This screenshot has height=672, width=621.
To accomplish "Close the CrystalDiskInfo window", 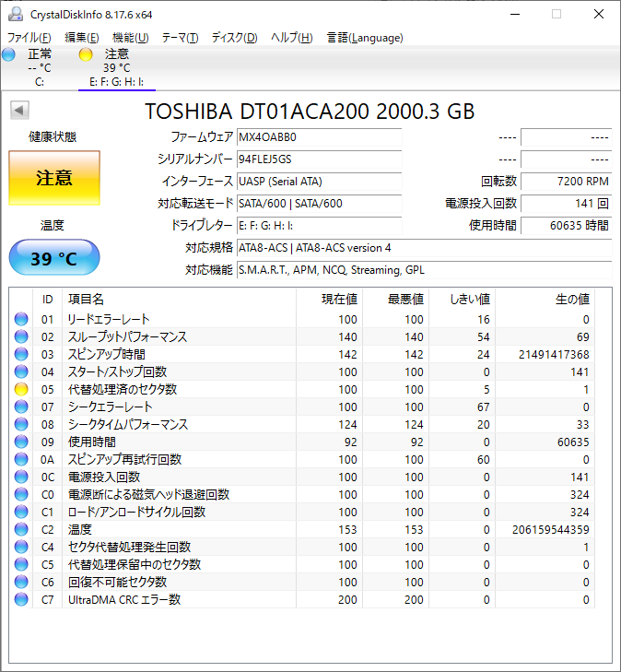I will [x=599, y=14].
